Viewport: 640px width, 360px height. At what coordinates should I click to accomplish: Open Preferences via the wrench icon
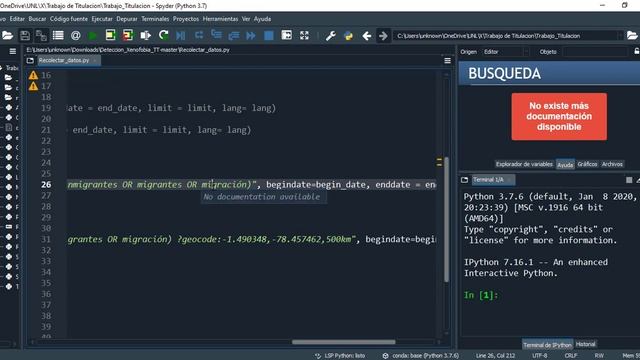331,36
